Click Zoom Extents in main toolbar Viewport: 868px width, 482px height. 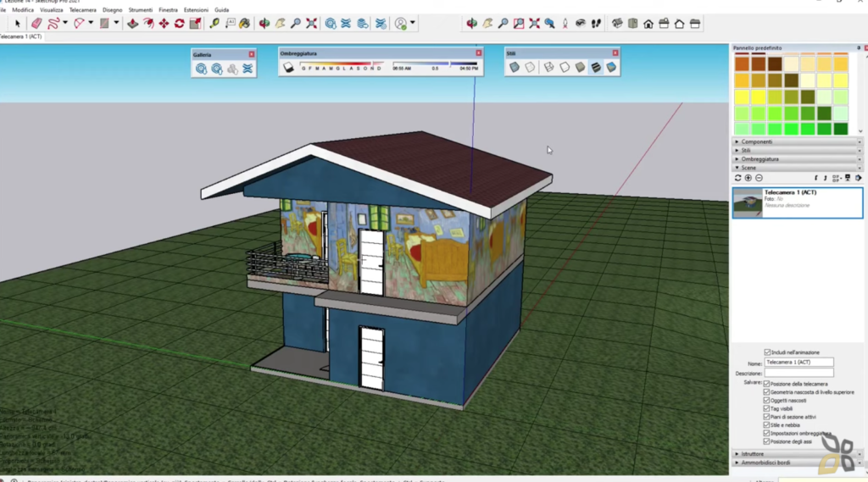pos(312,23)
